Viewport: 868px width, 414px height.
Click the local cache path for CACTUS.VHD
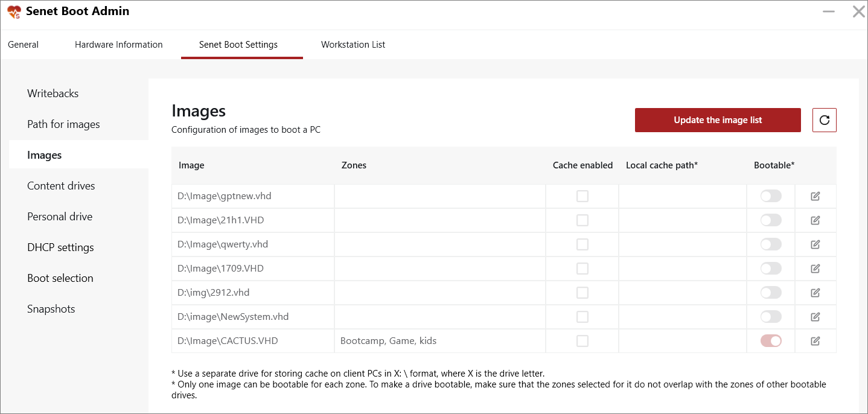tap(683, 341)
